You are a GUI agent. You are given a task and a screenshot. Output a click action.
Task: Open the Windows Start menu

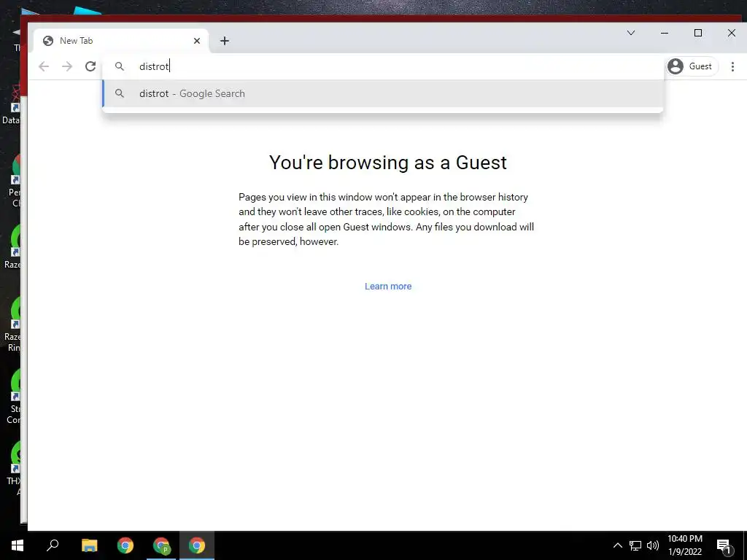(18, 545)
